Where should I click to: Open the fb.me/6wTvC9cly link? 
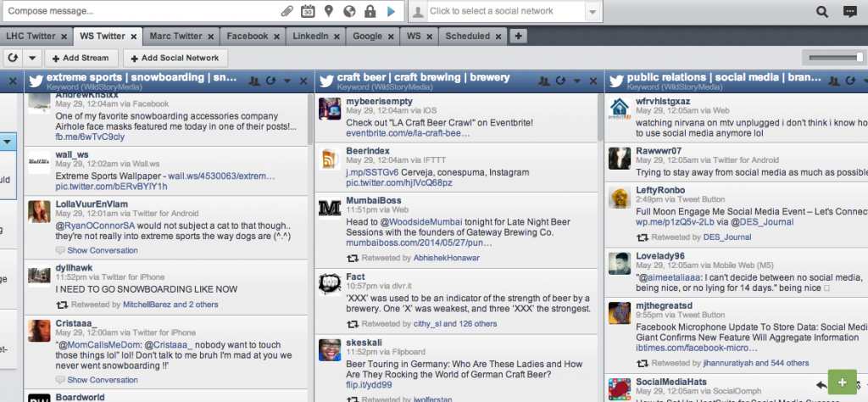(x=90, y=137)
